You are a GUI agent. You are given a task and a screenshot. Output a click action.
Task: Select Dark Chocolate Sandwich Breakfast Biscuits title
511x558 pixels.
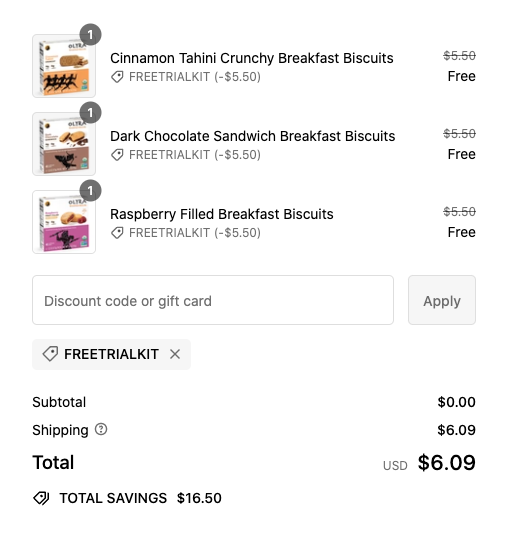click(x=253, y=136)
